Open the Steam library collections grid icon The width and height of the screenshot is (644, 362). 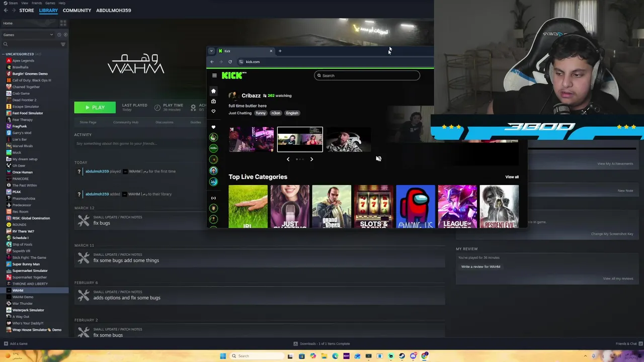click(x=63, y=23)
